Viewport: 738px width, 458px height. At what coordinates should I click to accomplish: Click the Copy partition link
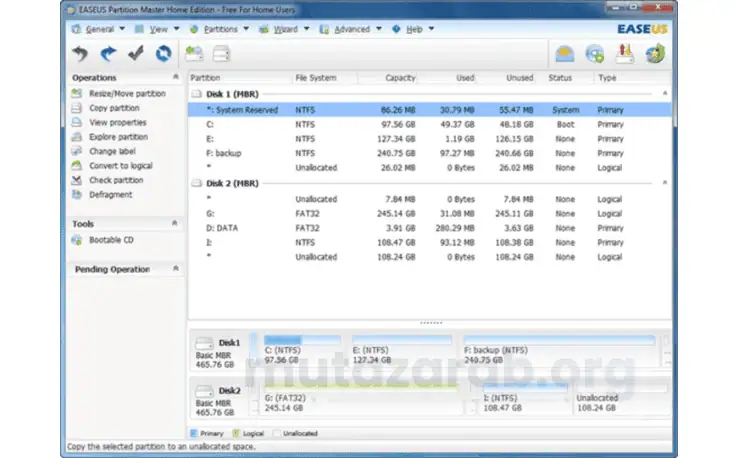[114, 108]
